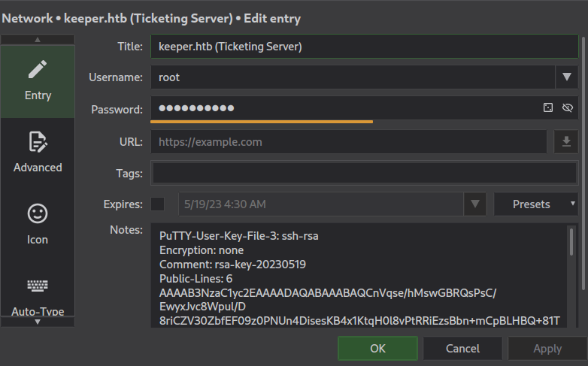Select the Entry pencil icon
The image size is (588, 366).
pos(38,71)
